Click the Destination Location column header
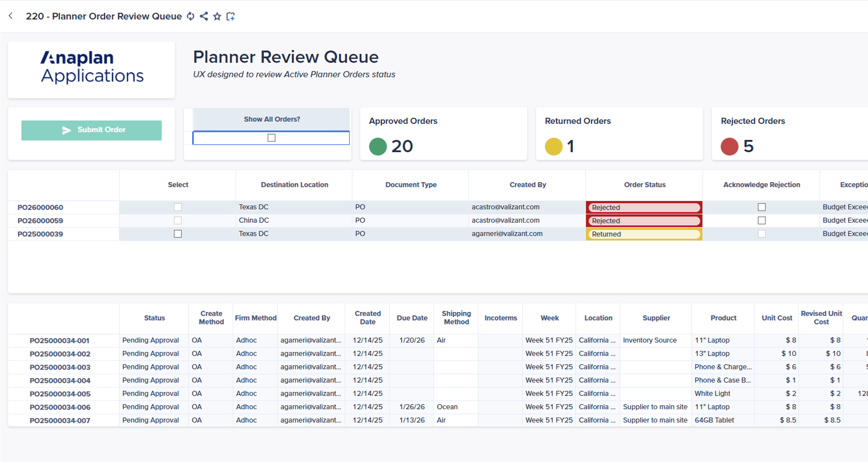Image resolution: width=868 pixels, height=462 pixels. pos(294,185)
